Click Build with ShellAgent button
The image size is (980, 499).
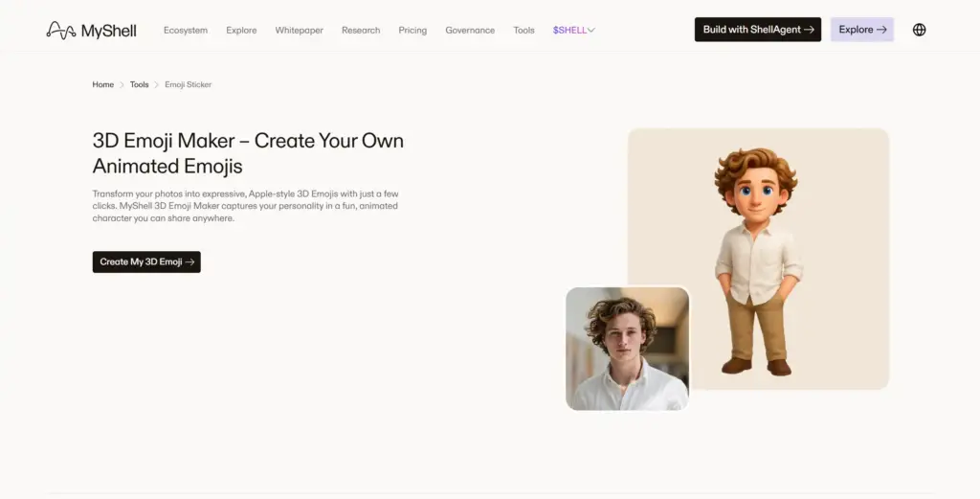pos(758,30)
